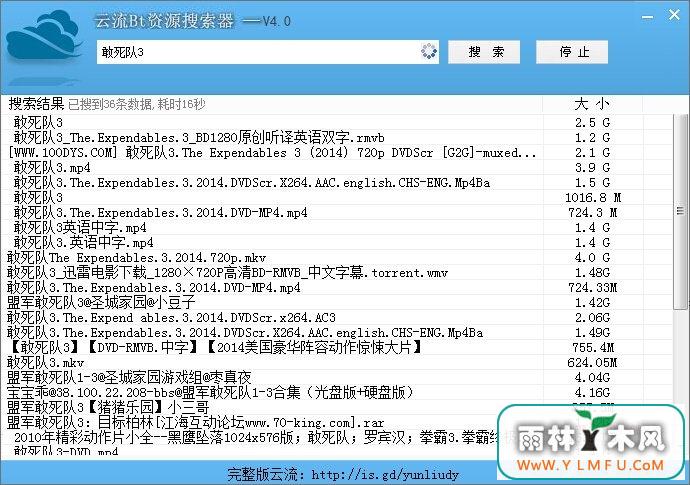Focus the search box containing 敢死队3
The width and height of the screenshot is (690, 485).
click(268, 52)
